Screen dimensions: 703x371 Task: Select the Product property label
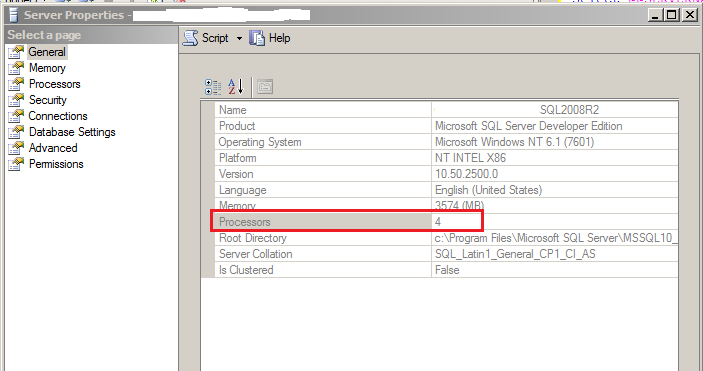tap(237, 126)
